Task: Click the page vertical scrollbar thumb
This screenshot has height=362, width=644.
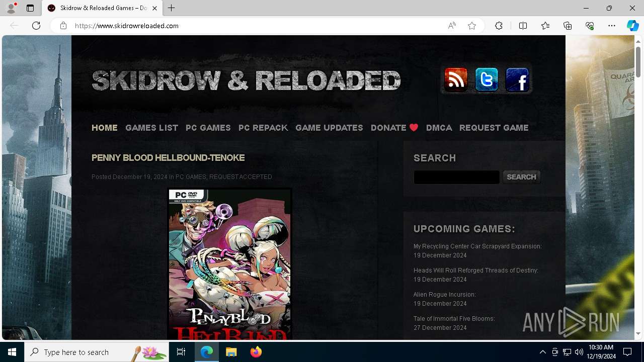Action: [638, 61]
